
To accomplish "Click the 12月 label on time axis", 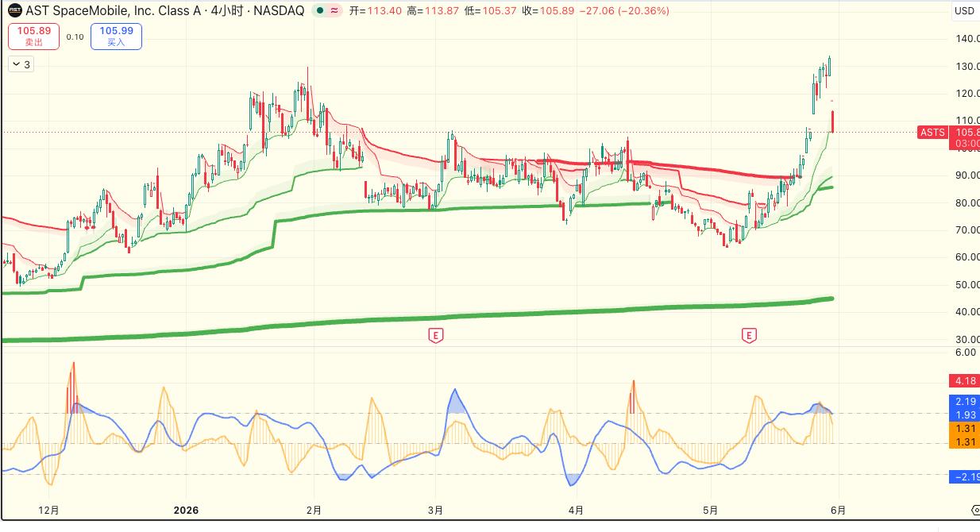I will pyautogui.click(x=48, y=510).
